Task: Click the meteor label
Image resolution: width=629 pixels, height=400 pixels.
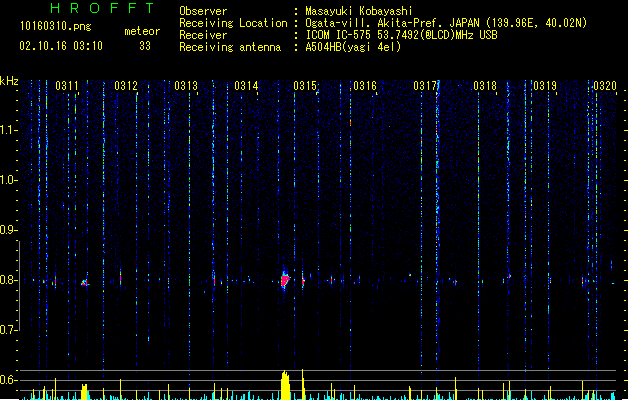Action: point(142,31)
